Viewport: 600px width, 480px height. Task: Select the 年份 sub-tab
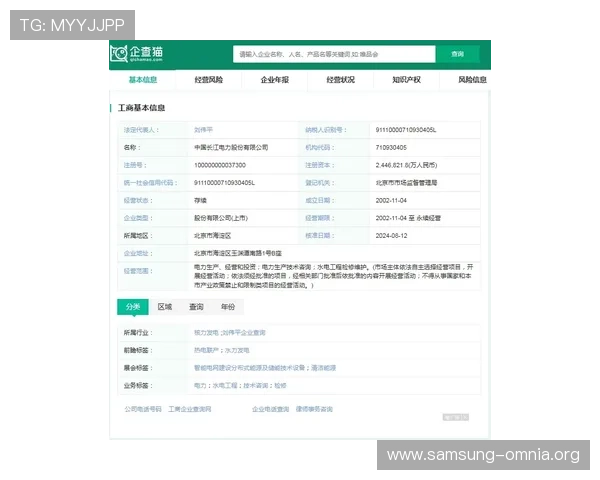[x=228, y=307]
